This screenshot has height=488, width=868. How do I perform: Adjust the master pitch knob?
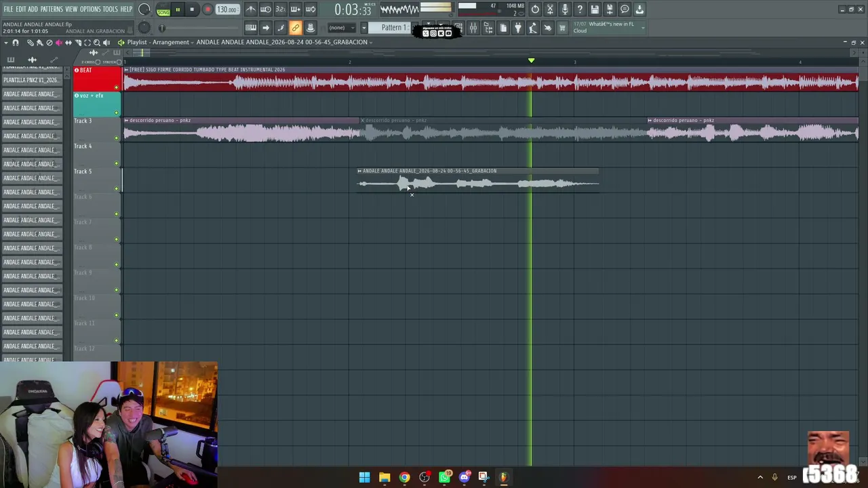[x=144, y=28]
